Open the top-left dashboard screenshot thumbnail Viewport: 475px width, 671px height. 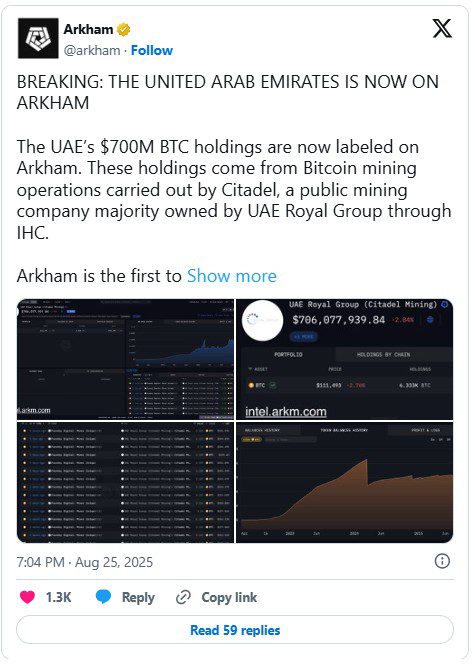[x=125, y=359]
